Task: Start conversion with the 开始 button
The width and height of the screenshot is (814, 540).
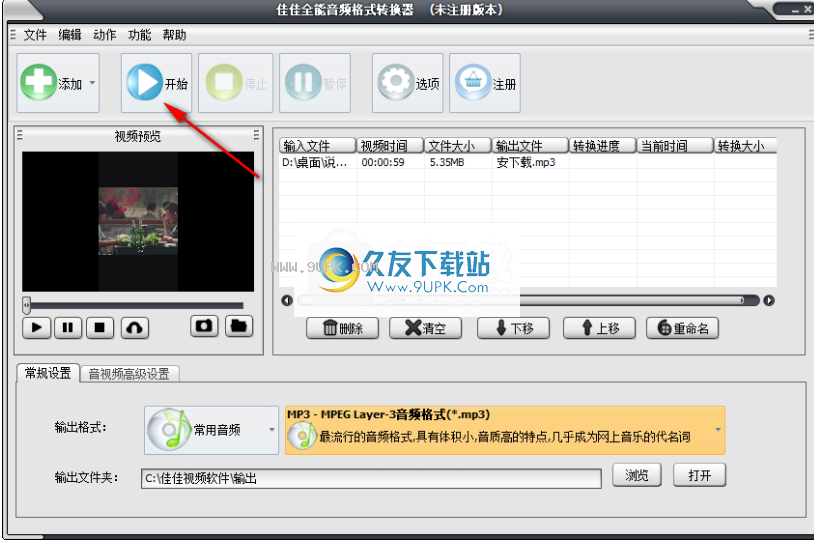Action: [156, 83]
